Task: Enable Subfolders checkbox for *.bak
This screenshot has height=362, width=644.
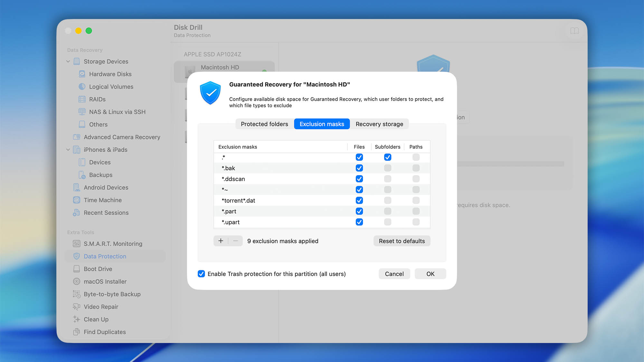Action: tap(388, 168)
